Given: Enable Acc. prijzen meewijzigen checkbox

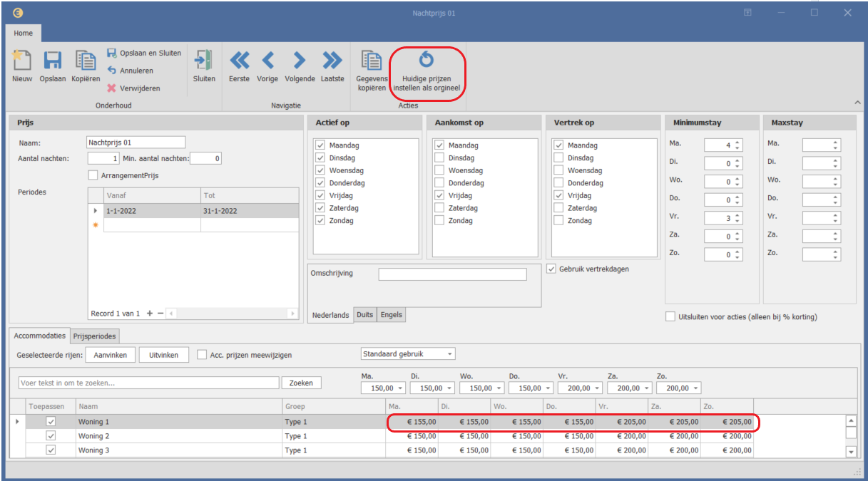Looking at the screenshot, I should pyautogui.click(x=202, y=355).
